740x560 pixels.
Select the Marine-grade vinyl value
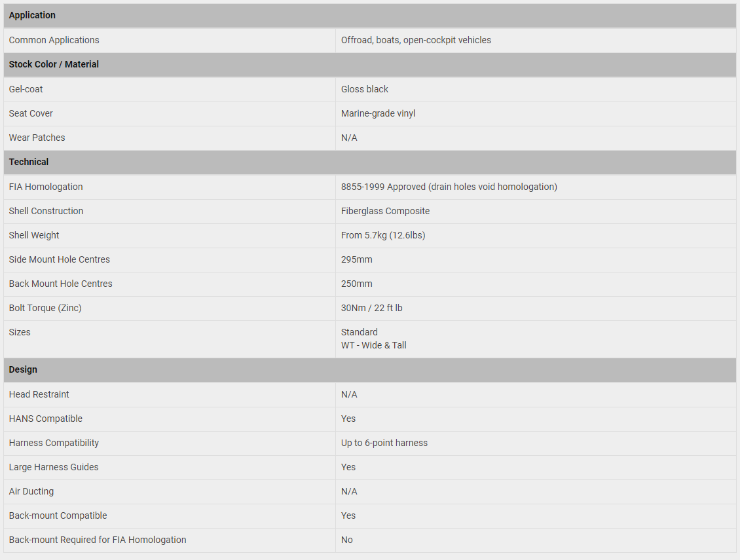tap(378, 114)
